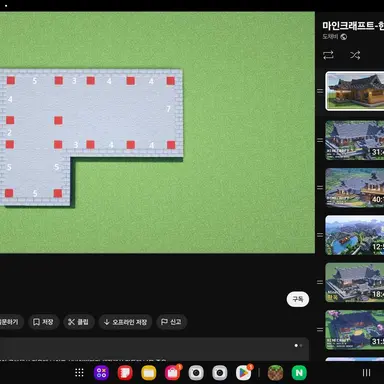Screen dimensions: 384x384
Task: Grab reorder handle beside 12:5 video
Action: (x=320, y=235)
